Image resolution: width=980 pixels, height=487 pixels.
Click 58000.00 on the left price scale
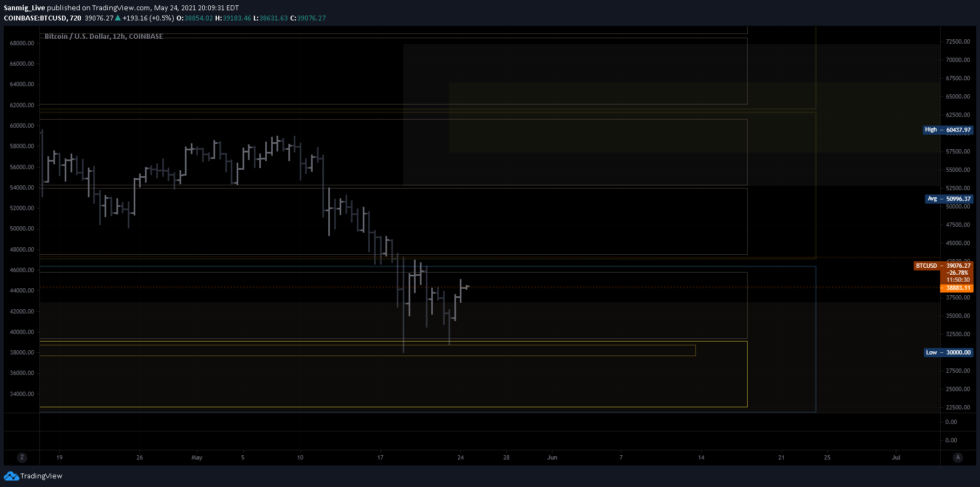click(x=22, y=146)
